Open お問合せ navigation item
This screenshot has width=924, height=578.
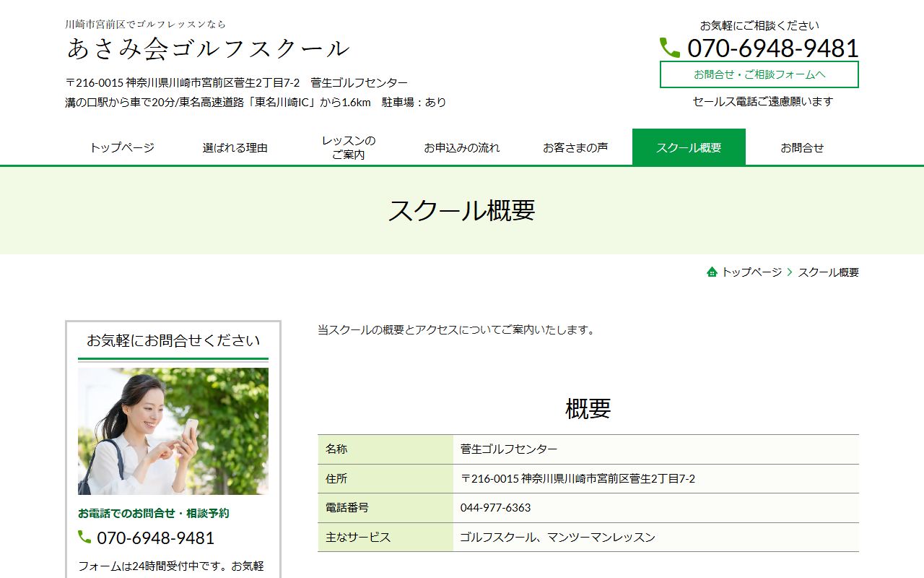click(x=802, y=147)
